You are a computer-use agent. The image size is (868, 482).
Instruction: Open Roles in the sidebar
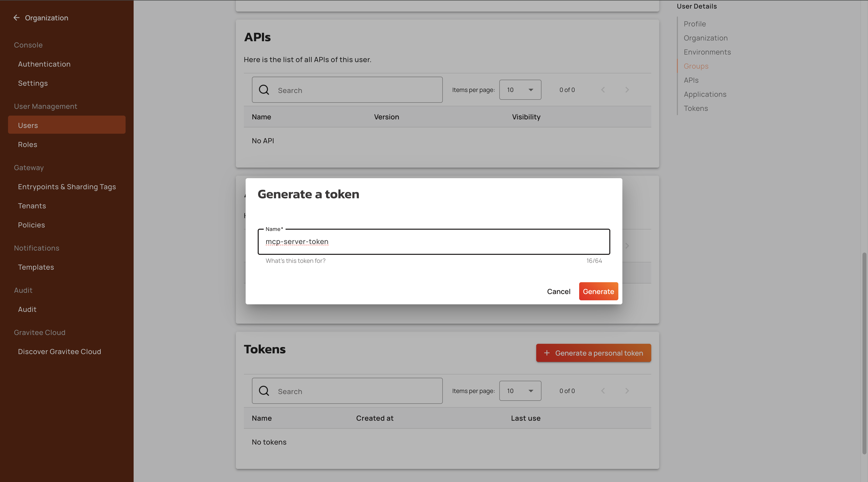tap(28, 144)
